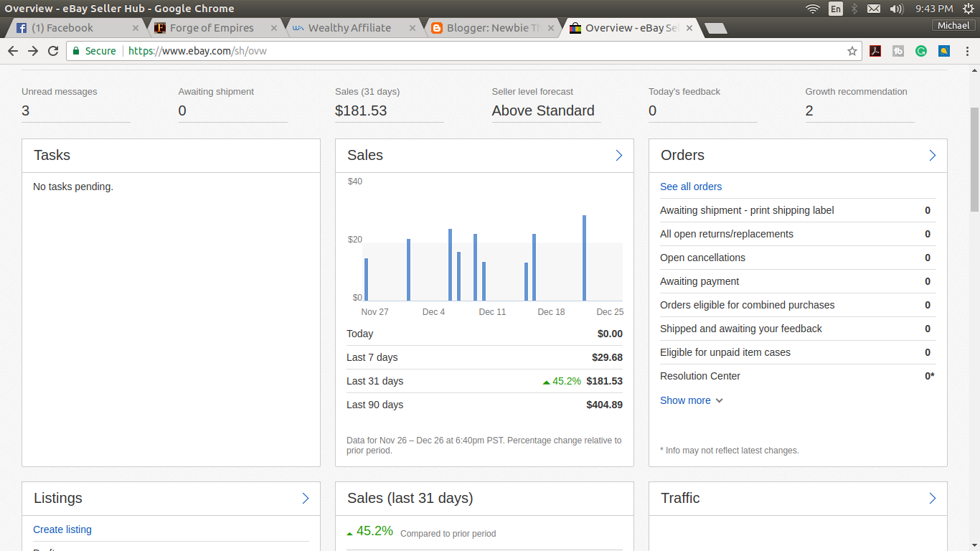Click the Sales (31 days) $181.53 value
The image size is (980, 551).
click(361, 110)
